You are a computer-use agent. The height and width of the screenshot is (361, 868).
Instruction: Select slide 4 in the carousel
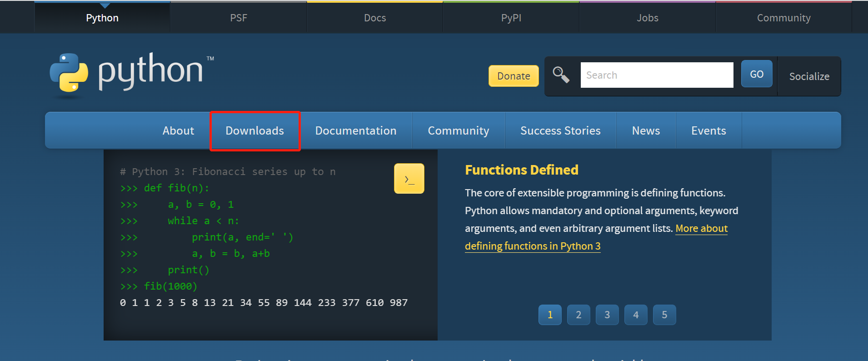[636, 315]
